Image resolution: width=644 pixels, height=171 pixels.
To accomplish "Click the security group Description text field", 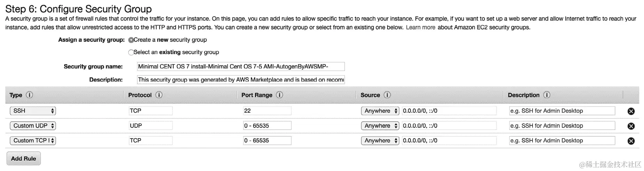I will [241, 80].
